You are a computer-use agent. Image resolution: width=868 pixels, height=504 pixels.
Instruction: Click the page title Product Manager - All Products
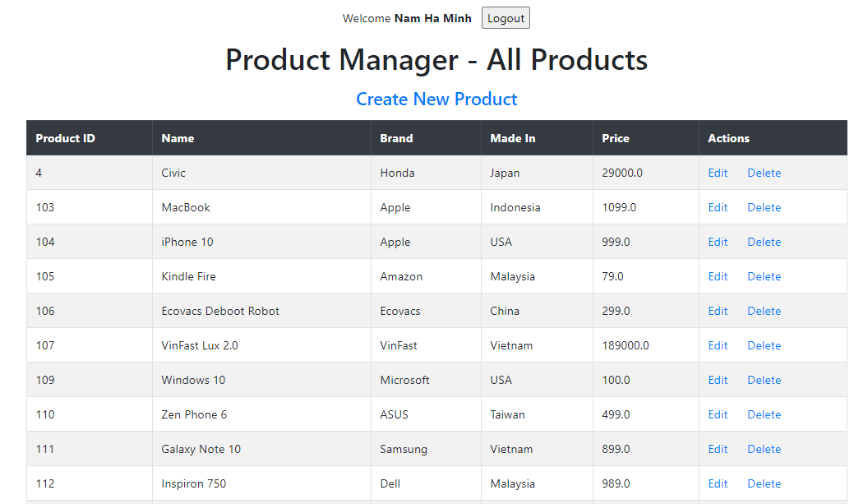tap(436, 59)
